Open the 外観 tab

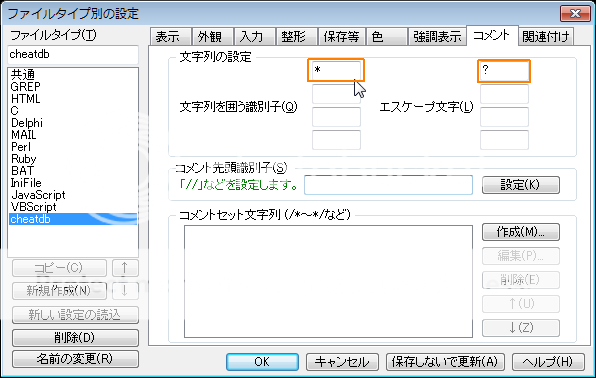click(x=213, y=37)
